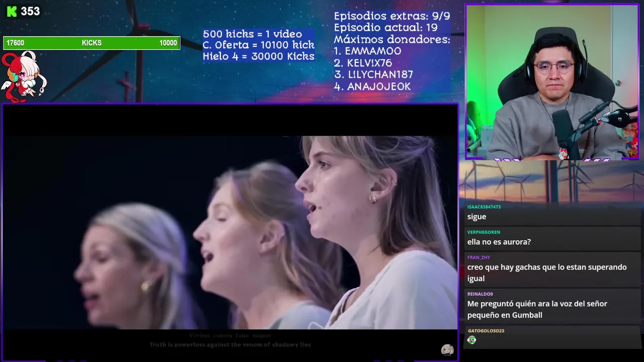
Task: Click the 'Máximos donadores:' heading
Action: 392,39
